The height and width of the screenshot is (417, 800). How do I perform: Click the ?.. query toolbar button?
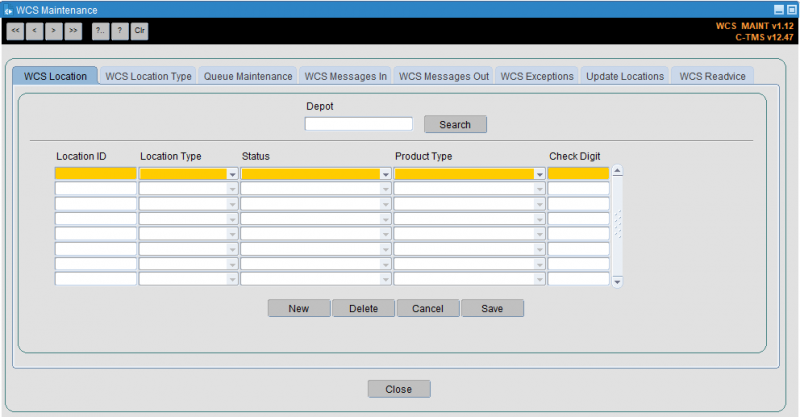tap(101, 31)
